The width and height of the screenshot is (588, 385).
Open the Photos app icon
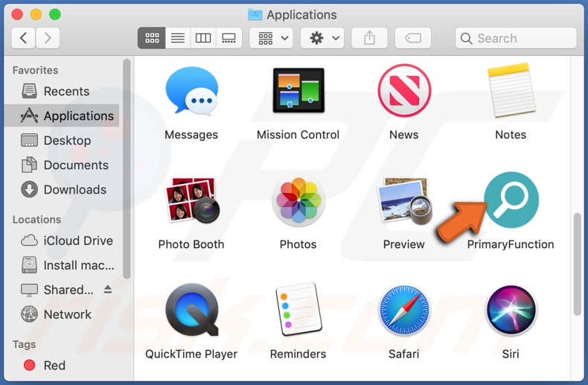click(298, 200)
